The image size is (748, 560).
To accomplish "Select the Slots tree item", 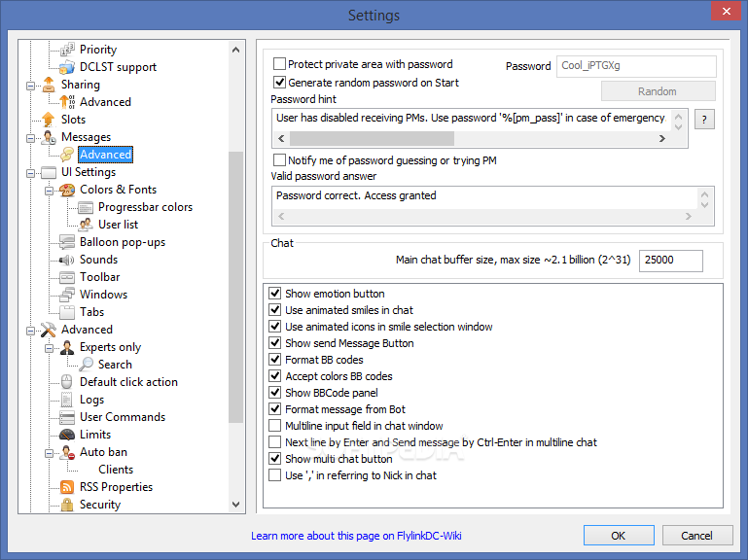I will pyautogui.click(x=73, y=120).
